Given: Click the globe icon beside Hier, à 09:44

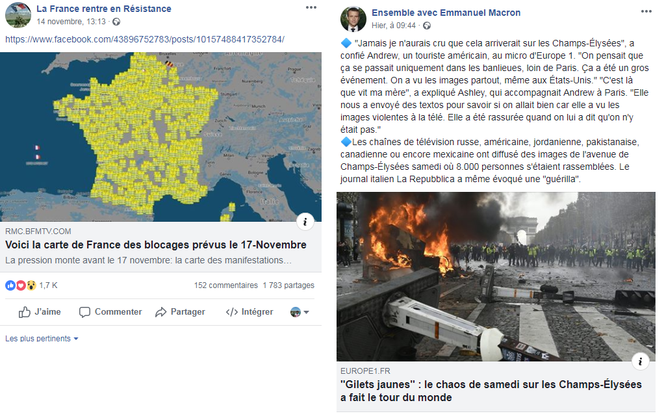Looking at the screenshot, I should (x=427, y=25).
